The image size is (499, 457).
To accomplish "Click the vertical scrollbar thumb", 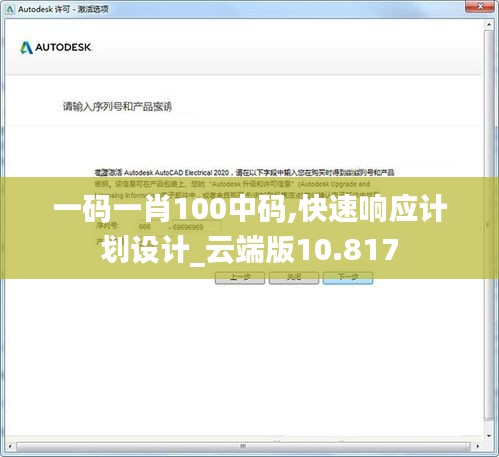I will coord(488,225).
